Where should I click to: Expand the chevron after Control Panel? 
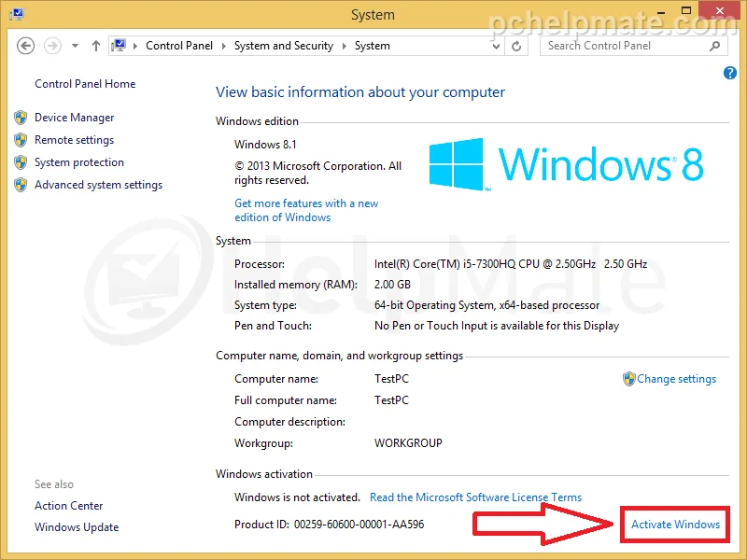pyautogui.click(x=223, y=46)
